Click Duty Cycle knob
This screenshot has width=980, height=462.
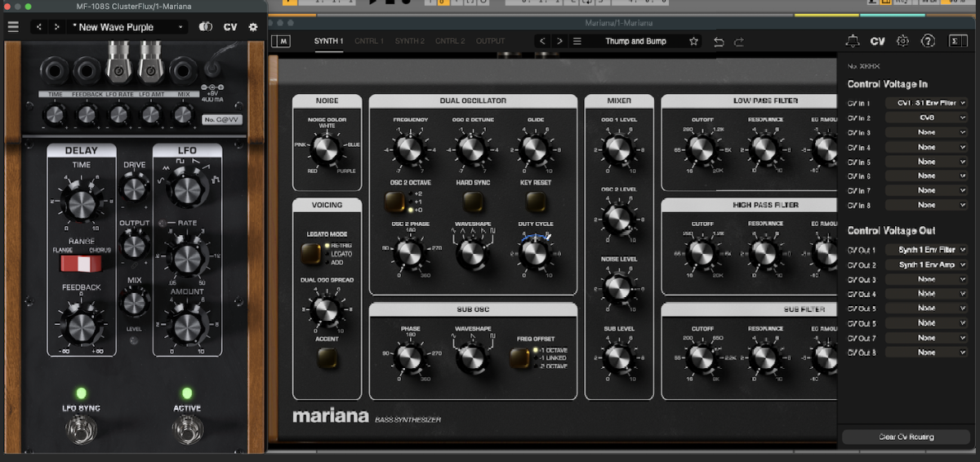[x=536, y=255]
